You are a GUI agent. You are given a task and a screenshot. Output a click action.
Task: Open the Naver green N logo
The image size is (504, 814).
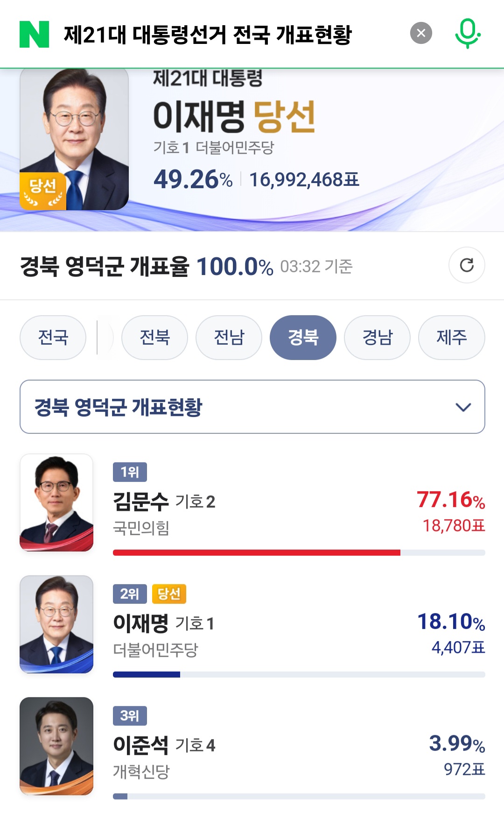coord(34,34)
